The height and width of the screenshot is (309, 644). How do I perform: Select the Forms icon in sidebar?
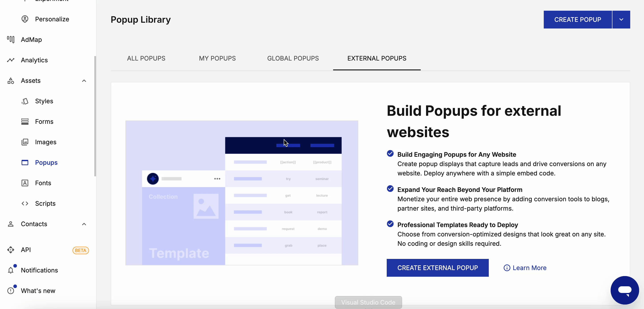[x=25, y=122]
